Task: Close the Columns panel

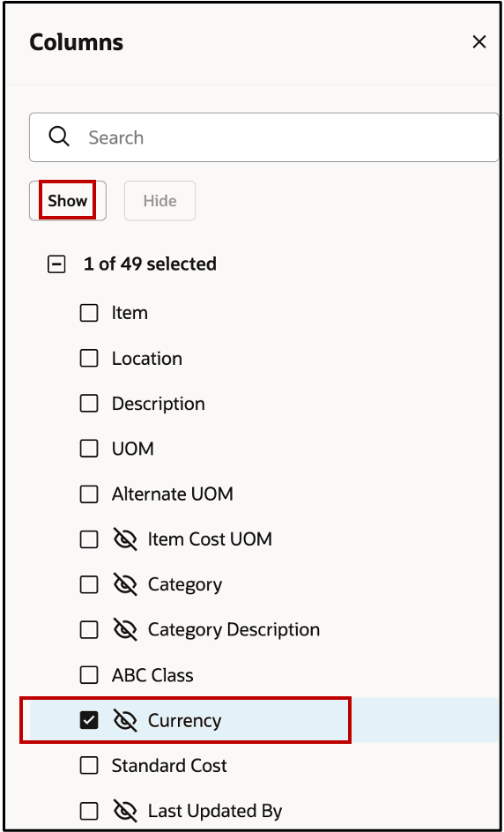Action: (x=479, y=42)
